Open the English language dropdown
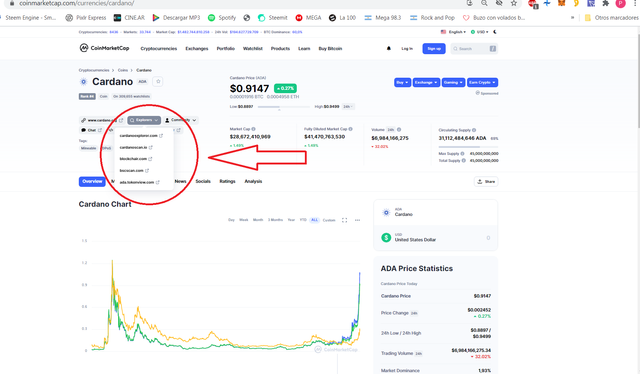 [x=453, y=32]
